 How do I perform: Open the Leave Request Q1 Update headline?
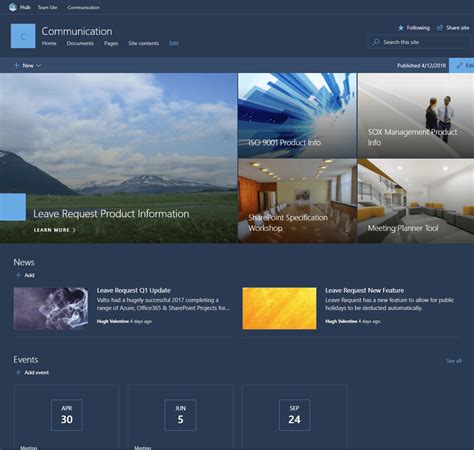coord(134,290)
